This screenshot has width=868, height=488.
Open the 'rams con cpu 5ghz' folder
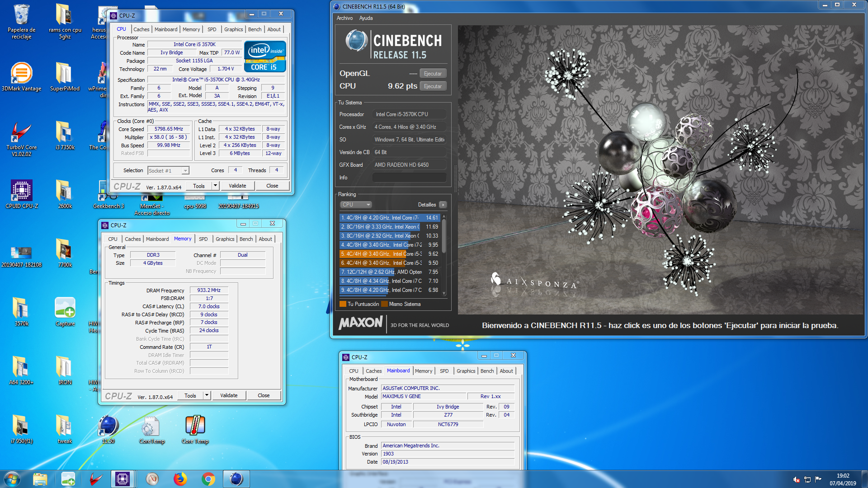tap(65, 21)
